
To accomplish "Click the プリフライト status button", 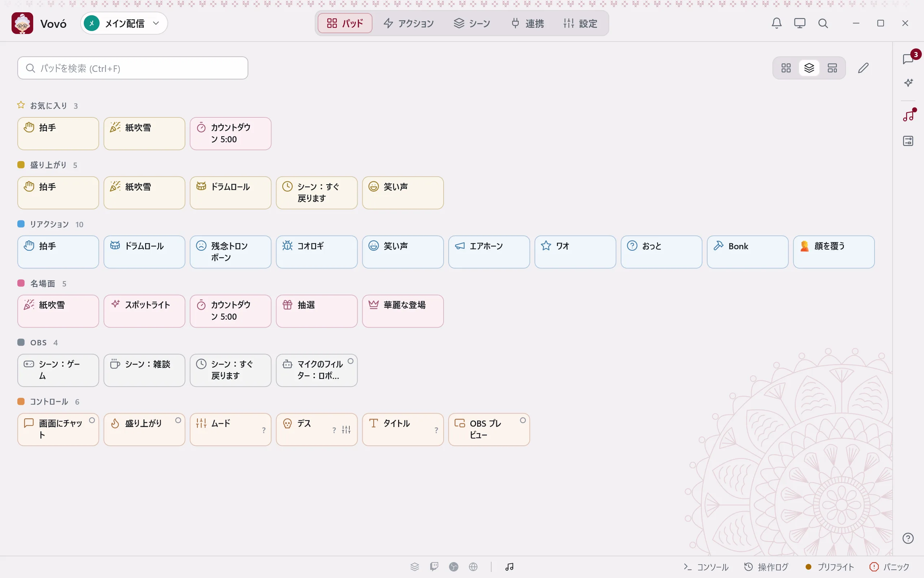I will (x=829, y=566).
